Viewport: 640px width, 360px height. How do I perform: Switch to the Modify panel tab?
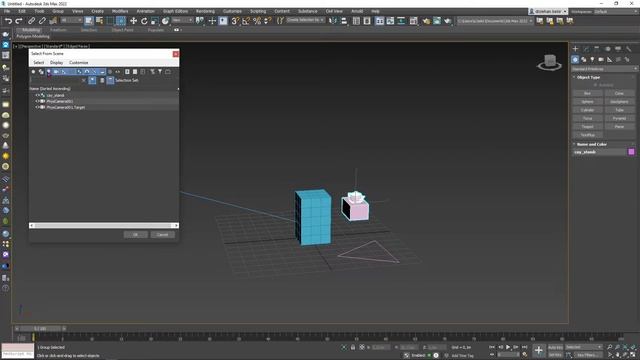pyautogui.click(x=586, y=49)
